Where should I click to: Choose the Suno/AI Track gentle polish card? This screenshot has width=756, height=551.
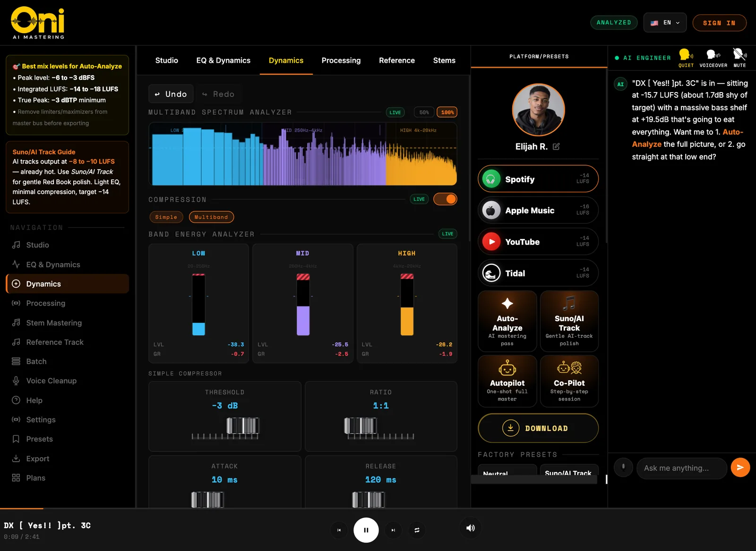point(569,321)
